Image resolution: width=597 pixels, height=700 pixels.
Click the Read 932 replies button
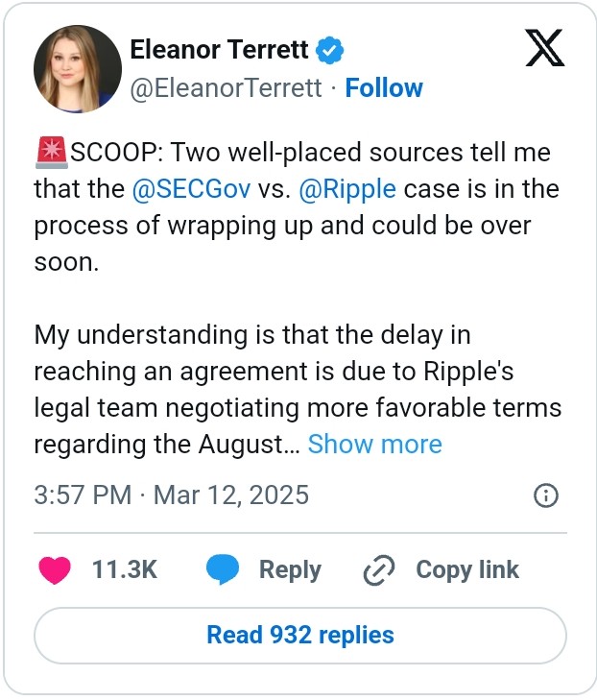coord(299,635)
